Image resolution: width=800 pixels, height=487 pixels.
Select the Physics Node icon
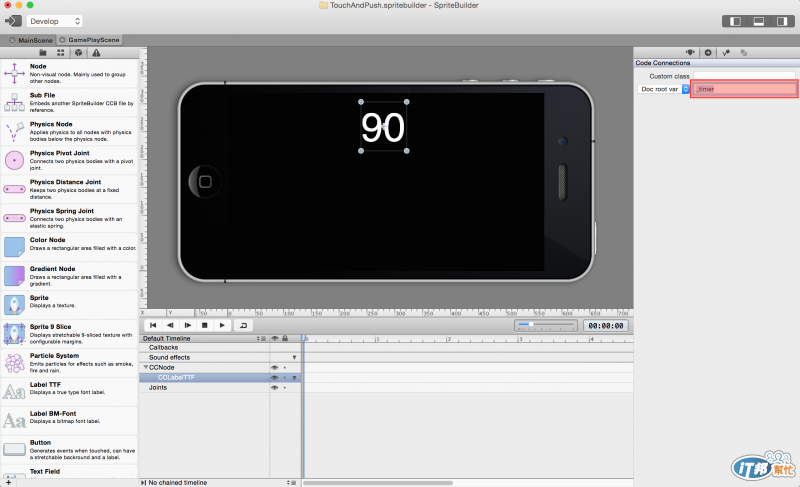pos(14,132)
